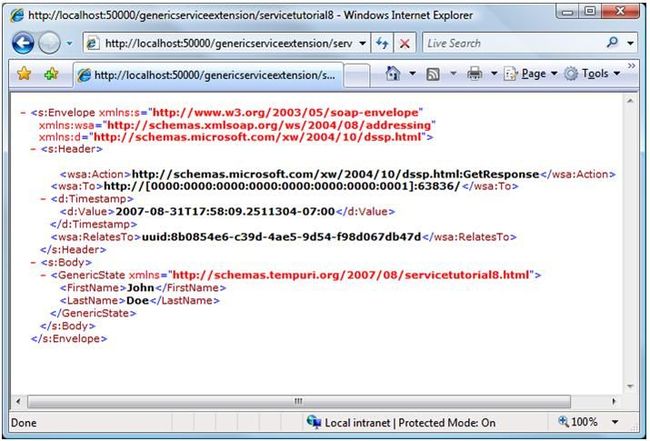Screen dimensions: 650x441
Task: Click the closing /s:Envelope tag
Action: [69, 339]
